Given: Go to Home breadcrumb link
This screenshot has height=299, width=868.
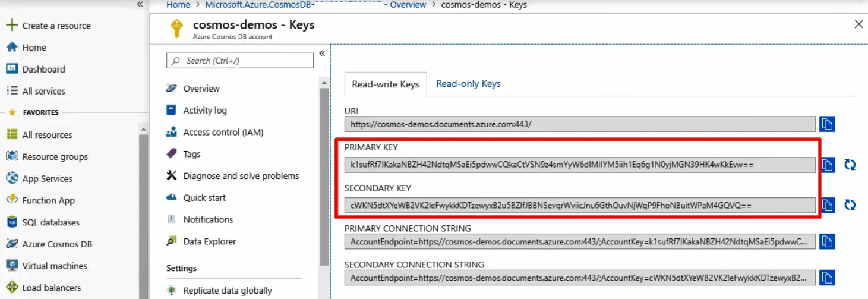Looking at the screenshot, I should 178,5.
